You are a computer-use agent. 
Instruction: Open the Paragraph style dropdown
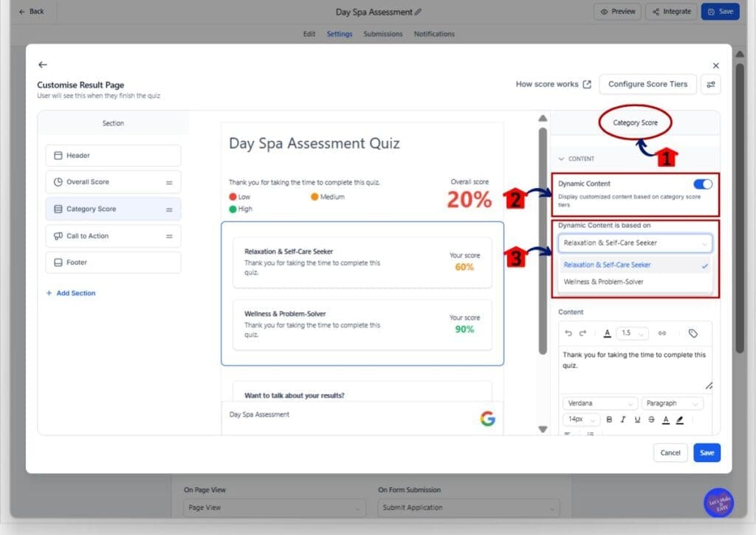(x=672, y=404)
